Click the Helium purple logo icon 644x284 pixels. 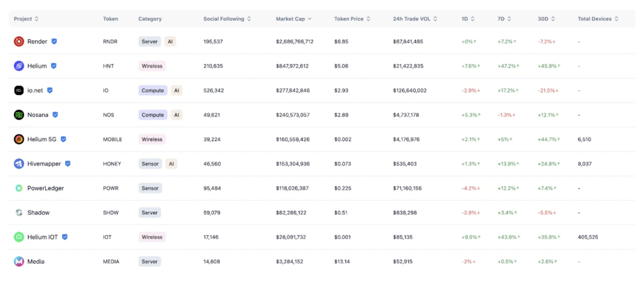[x=19, y=66]
